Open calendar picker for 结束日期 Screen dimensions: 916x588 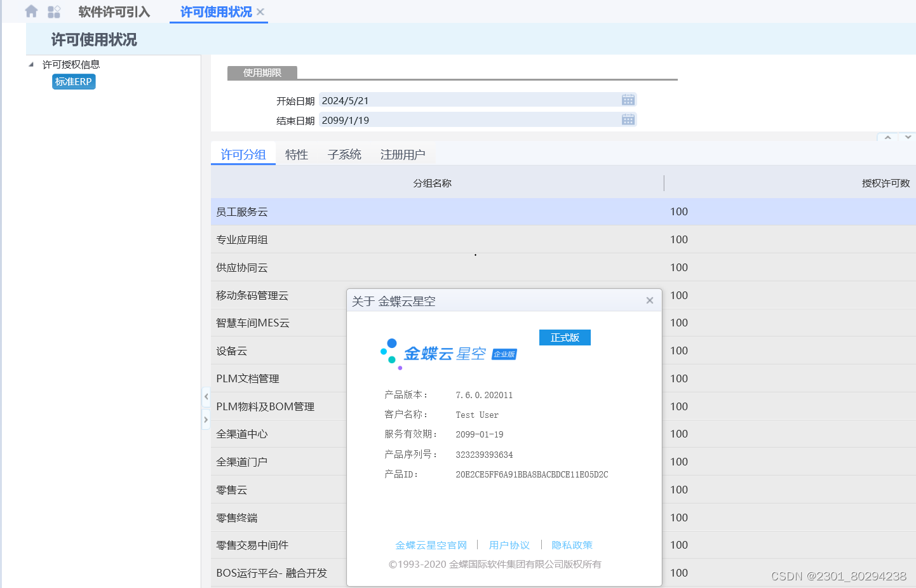[x=628, y=119]
